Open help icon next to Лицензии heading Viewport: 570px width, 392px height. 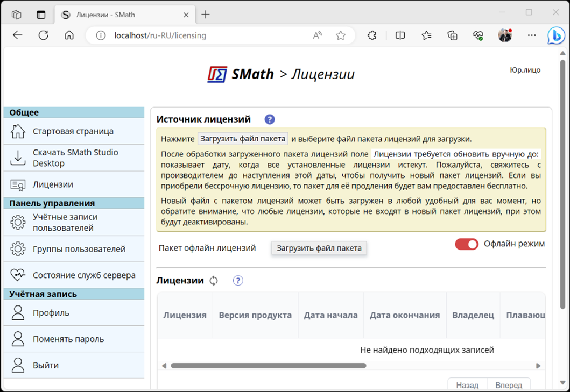tap(238, 281)
